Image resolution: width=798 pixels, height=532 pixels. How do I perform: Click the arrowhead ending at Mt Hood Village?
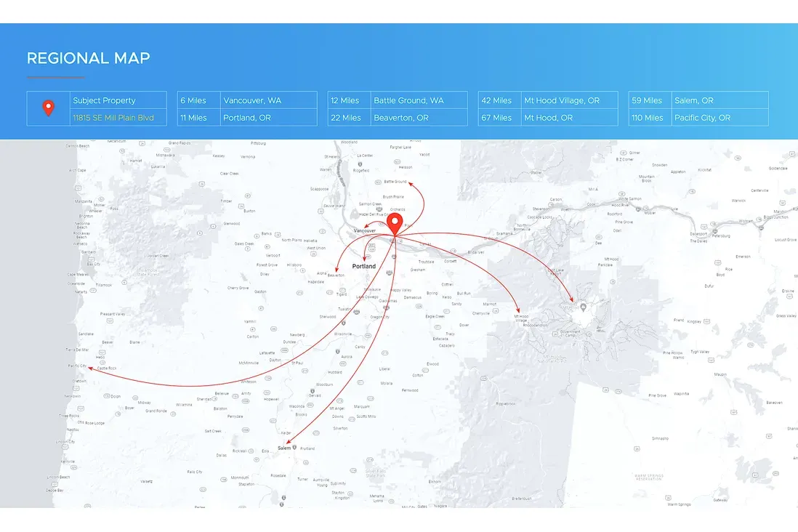[519, 311]
